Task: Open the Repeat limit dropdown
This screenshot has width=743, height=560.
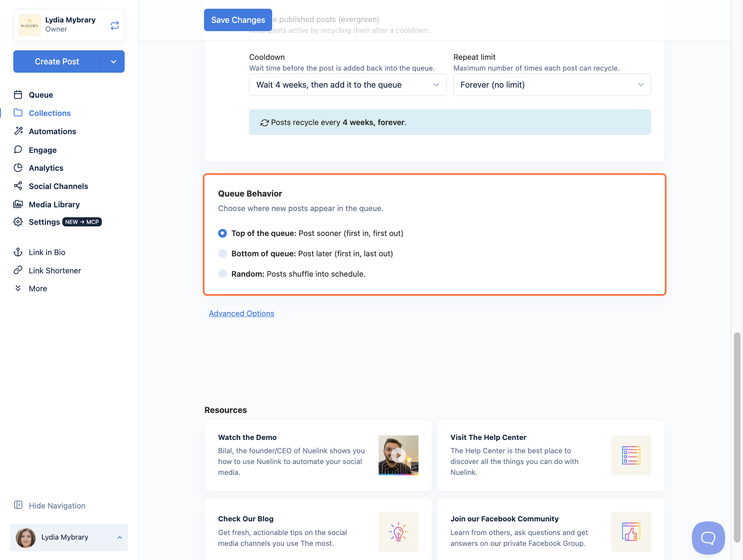Action: point(552,85)
